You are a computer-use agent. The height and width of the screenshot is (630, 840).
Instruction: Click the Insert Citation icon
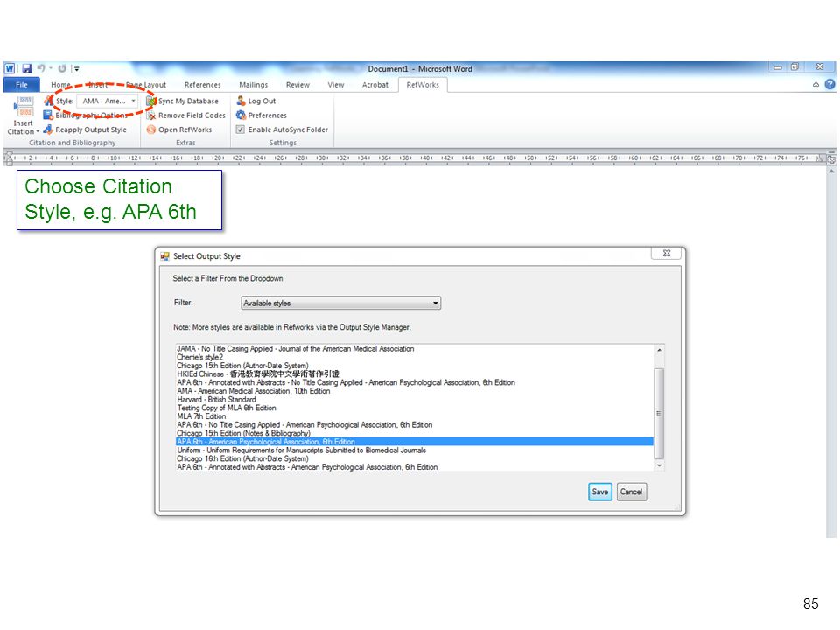tap(23, 107)
